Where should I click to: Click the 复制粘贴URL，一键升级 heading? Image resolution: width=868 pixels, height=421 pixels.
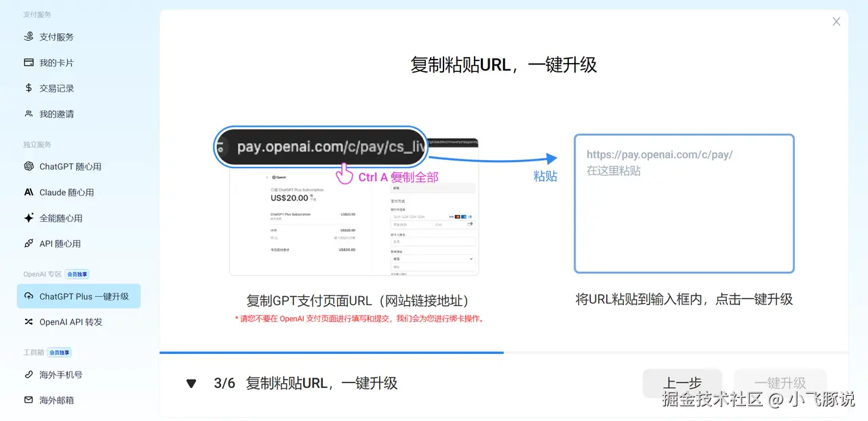click(504, 64)
